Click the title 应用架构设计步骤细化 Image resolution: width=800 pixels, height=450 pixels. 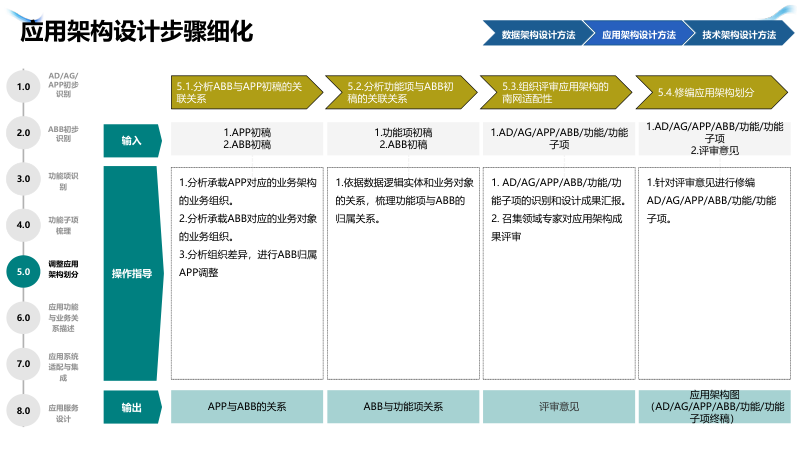[x=137, y=32]
